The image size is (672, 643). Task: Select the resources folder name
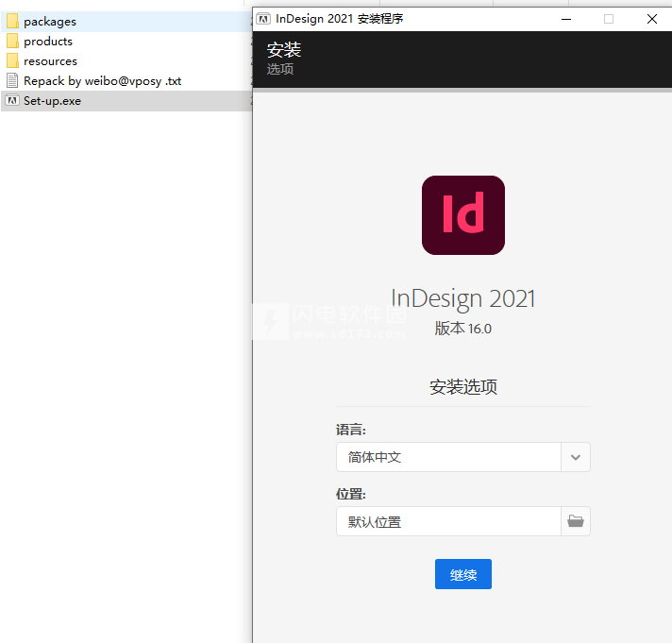coord(50,61)
